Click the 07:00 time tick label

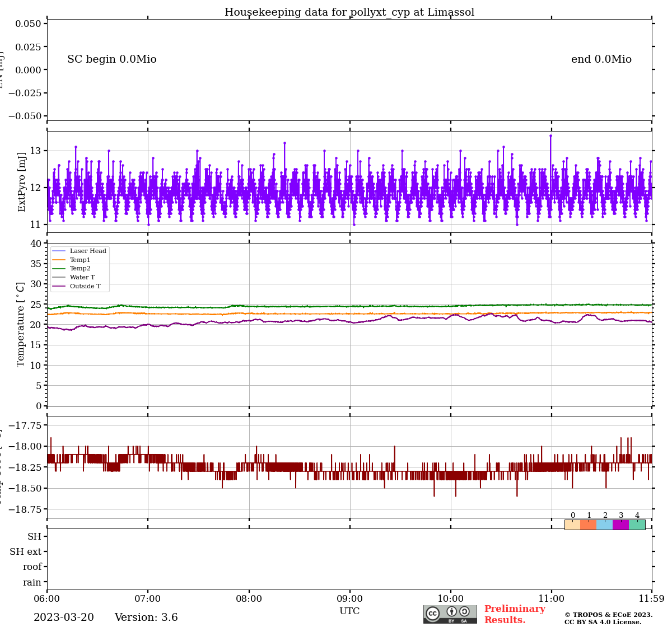tap(148, 598)
